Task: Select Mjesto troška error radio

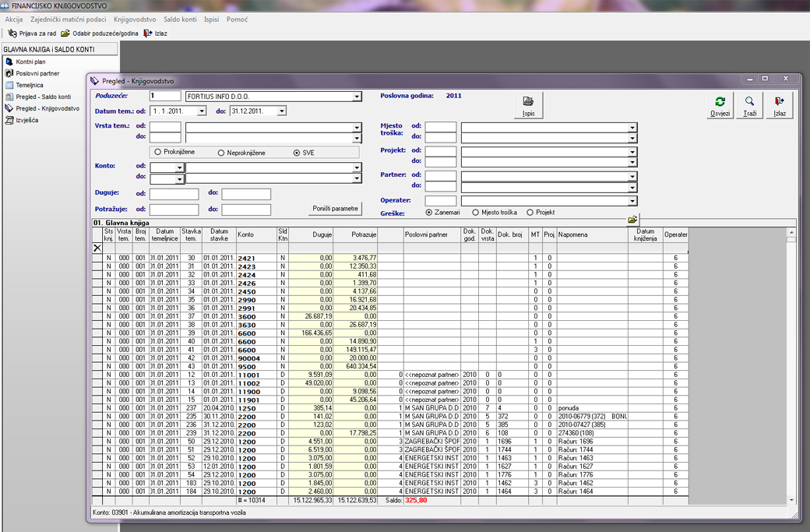Action: coord(476,213)
